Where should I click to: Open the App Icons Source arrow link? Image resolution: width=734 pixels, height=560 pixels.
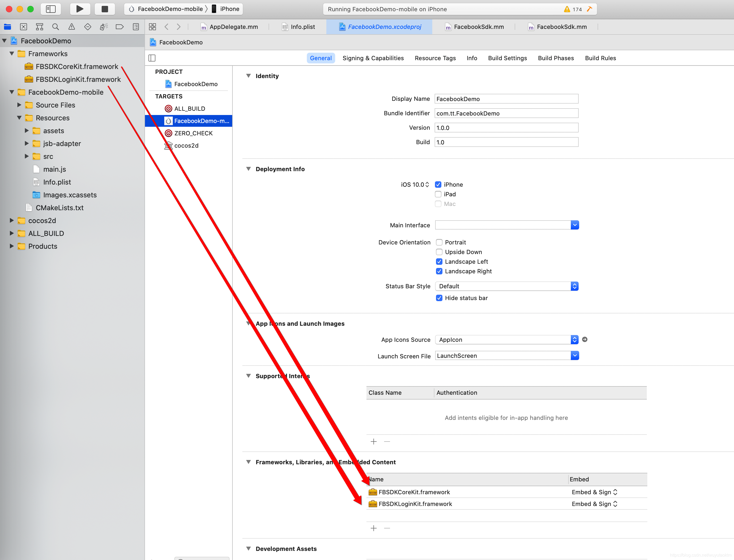[585, 339]
